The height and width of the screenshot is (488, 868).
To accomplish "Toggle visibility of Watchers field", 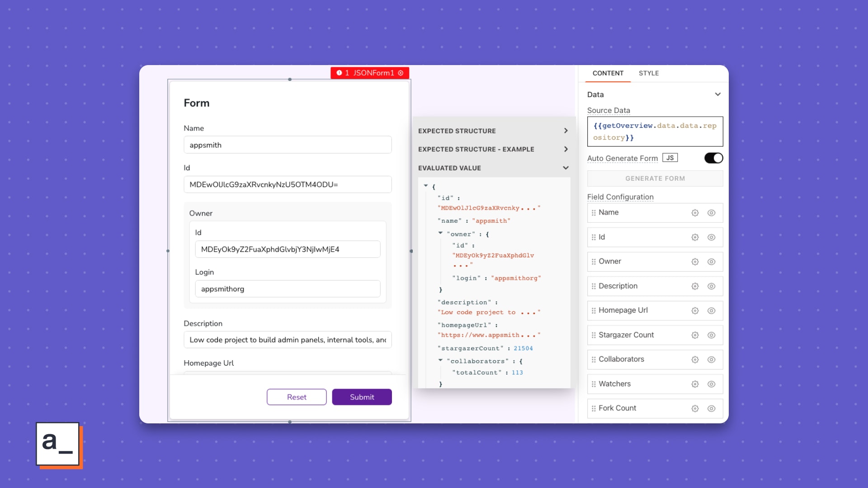I will [711, 384].
